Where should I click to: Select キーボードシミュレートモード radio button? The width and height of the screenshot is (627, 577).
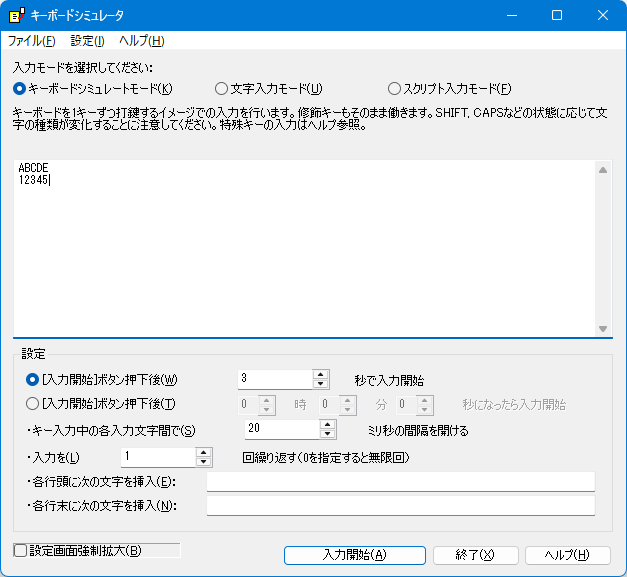point(20,89)
